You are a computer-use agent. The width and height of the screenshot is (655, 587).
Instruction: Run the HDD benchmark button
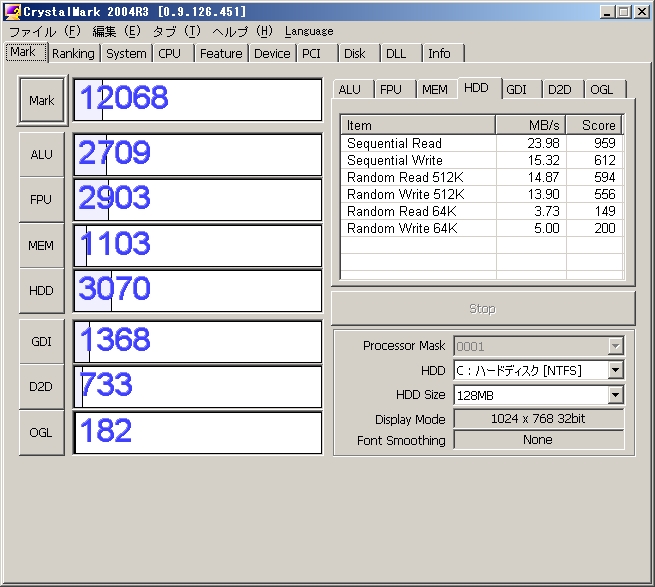(x=42, y=291)
